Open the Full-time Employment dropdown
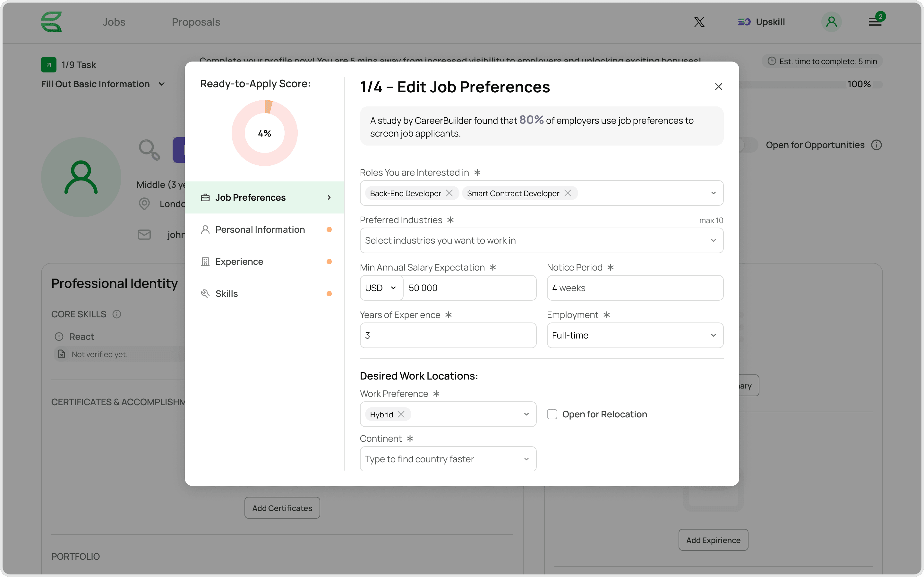Viewport: 924px width, 577px height. point(635,335)
